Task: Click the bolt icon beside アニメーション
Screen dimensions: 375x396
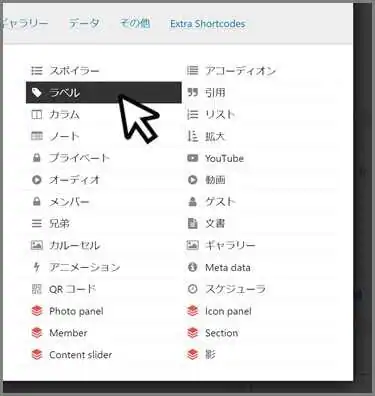Action: click(37, 267)
